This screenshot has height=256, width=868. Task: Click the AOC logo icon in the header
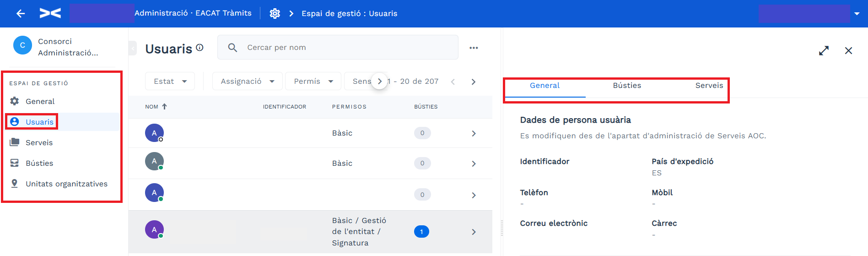coord(50,13)
